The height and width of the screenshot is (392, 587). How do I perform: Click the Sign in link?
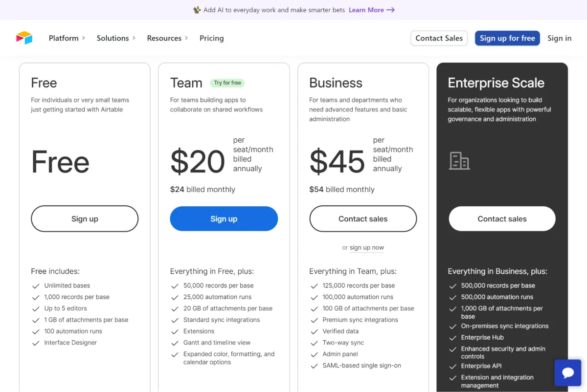pyautogui.click(x=559, y=38)
